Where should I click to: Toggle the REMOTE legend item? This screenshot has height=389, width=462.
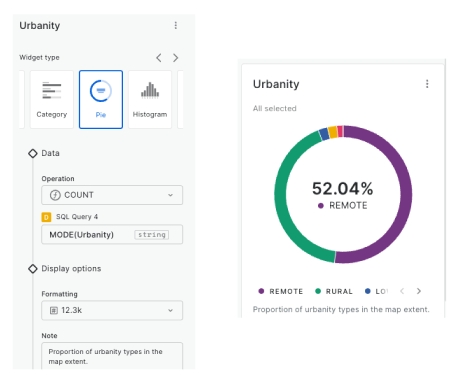(x=281, y=291)
